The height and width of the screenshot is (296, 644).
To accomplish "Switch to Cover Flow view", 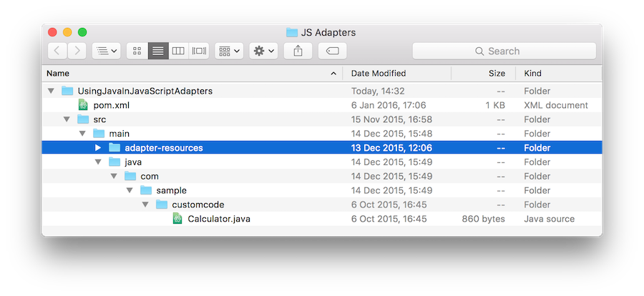I will point(199,51).
